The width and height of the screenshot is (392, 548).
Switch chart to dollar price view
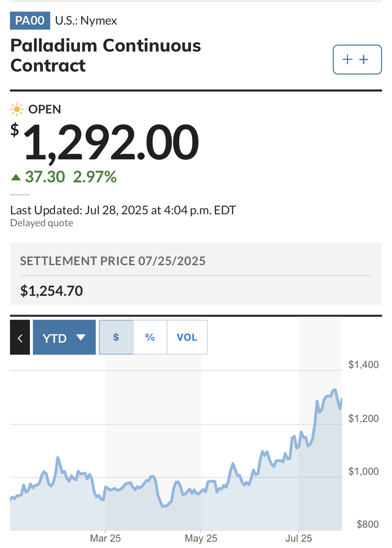pyautogui.click(x=116, y=337)
